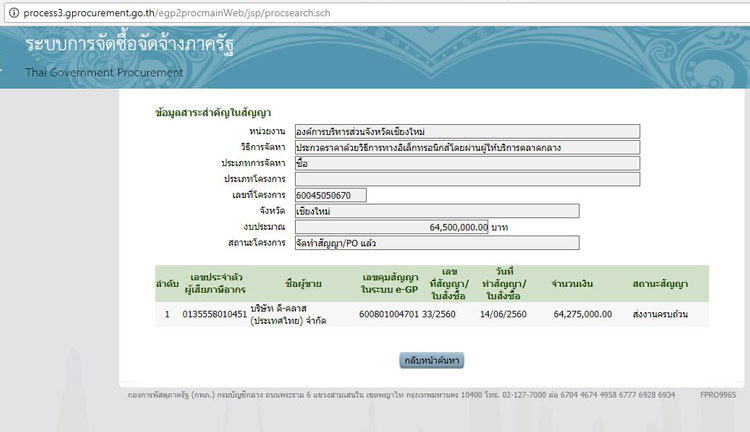Click the ประเภทการจัดหา field showing ซื้อ
This screenshot has width=750, height=432.
coord(467,162)
